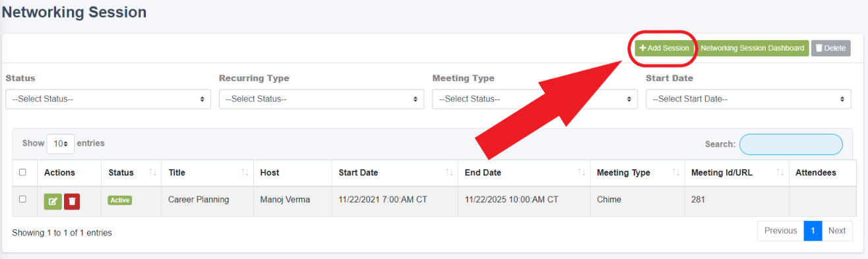868x259 pixels.
Task: Open the Networking Session Dashboard
Action: pos(752,48)
